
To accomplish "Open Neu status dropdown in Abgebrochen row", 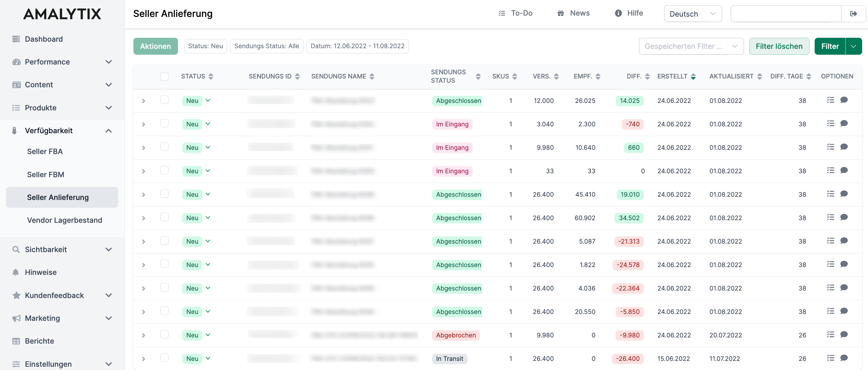I will point(208,335).
